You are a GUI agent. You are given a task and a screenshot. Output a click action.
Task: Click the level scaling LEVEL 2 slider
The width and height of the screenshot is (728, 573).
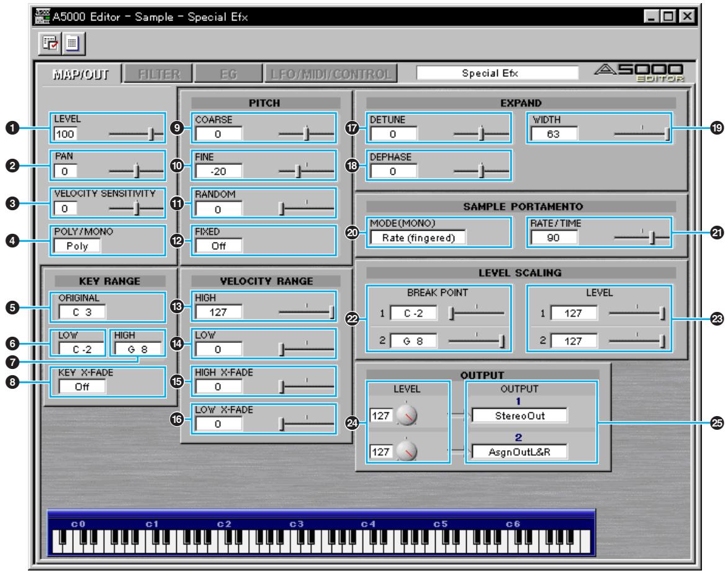pos(637,341)
